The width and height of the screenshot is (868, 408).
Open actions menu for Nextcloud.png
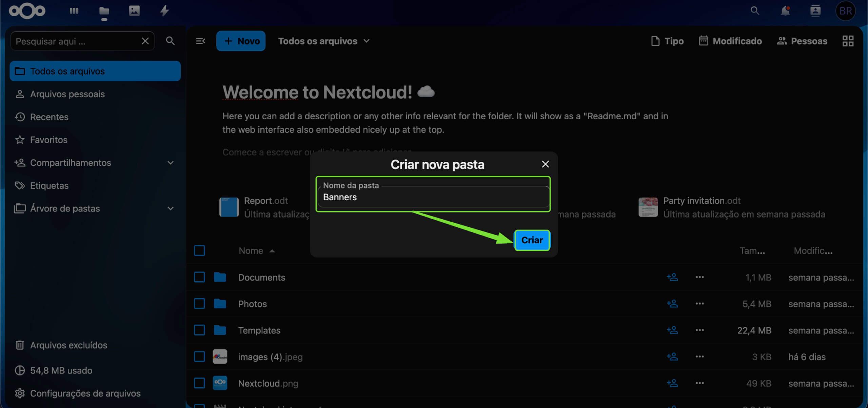pyautogui.click(x=699, y=383)
